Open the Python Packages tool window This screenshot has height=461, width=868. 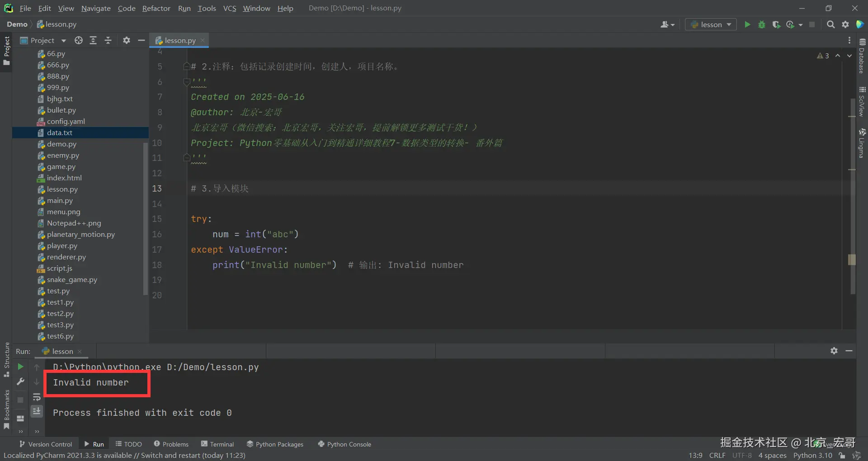tap(275, 444)
